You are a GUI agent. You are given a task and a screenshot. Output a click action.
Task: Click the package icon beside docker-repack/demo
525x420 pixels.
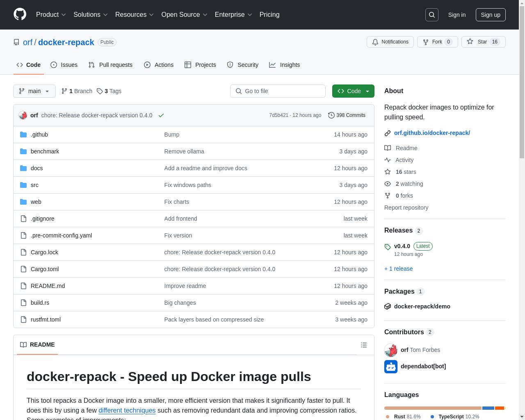pyautogui.click(x=388, y=306)
